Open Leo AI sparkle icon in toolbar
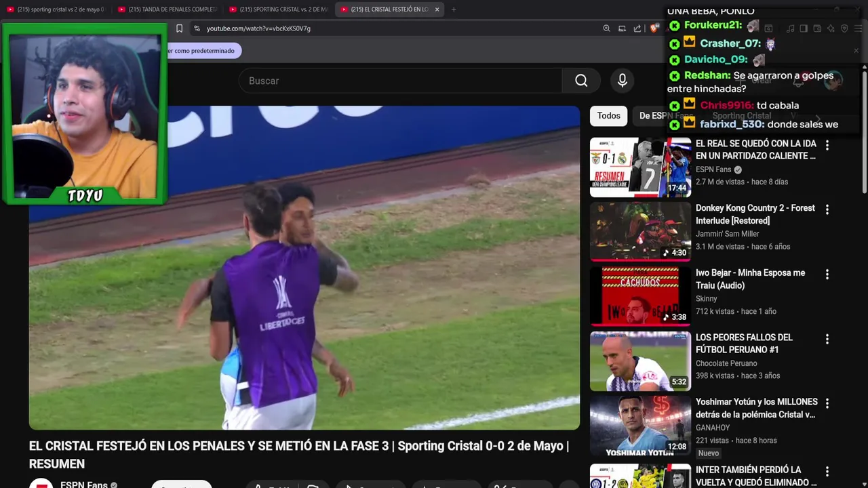 coord(831,28)
